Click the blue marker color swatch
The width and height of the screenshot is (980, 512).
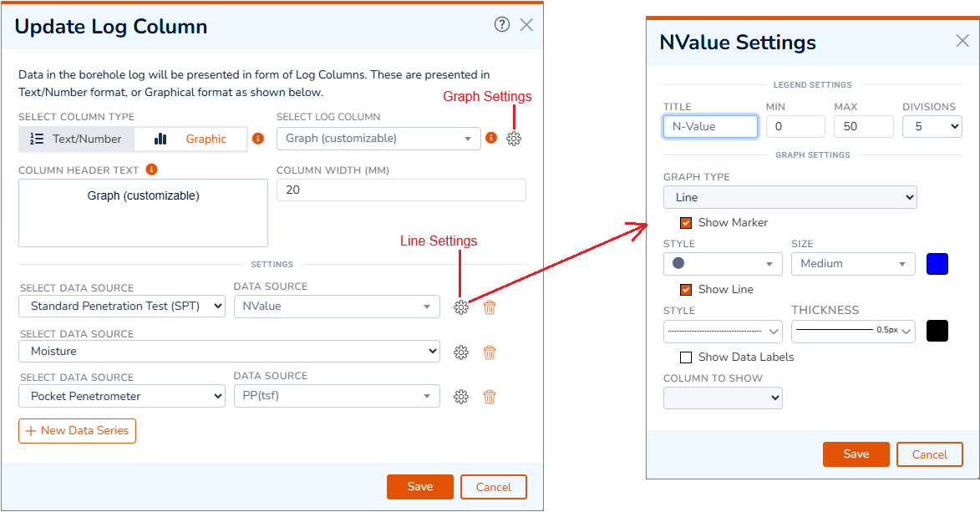point(937,263)
